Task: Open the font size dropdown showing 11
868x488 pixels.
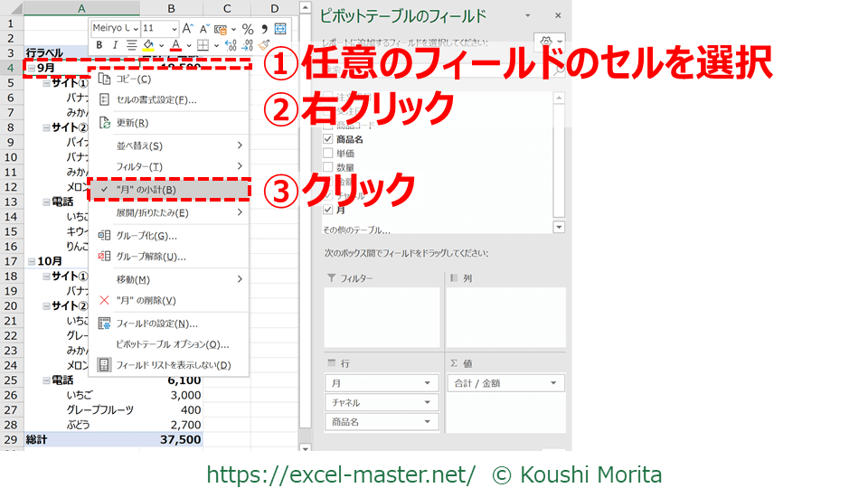Action: [x=174, y=28]
